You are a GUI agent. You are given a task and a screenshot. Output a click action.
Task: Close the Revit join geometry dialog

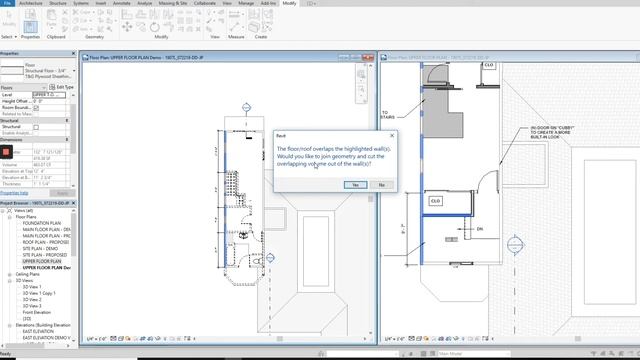coord(392,136)
